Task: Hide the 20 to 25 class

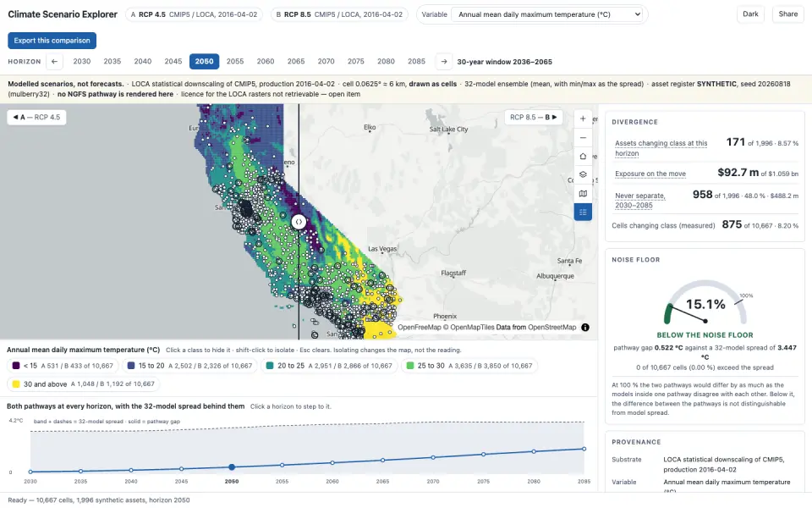Action: coord(329,366)
